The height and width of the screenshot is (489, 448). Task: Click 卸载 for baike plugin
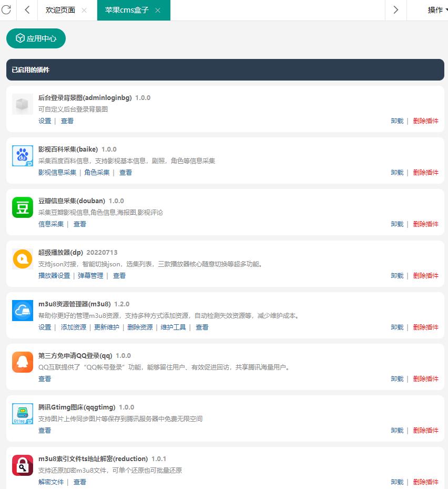click(397, 173)
